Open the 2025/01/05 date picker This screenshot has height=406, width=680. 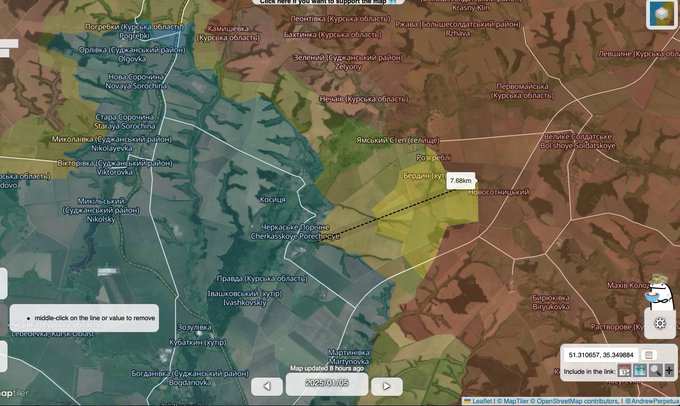click(x=327, y=383)
